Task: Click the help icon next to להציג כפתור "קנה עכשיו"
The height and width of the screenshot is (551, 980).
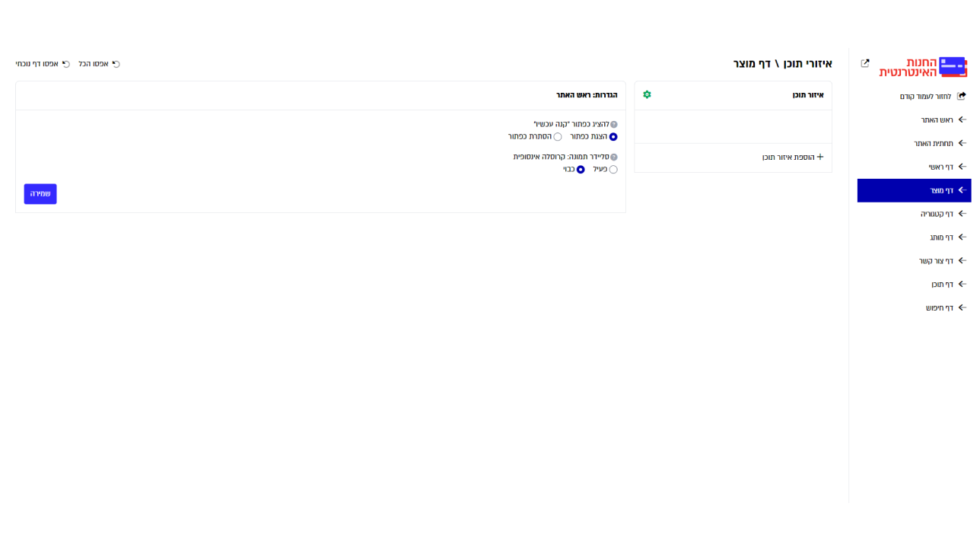Action: point(614,124)
